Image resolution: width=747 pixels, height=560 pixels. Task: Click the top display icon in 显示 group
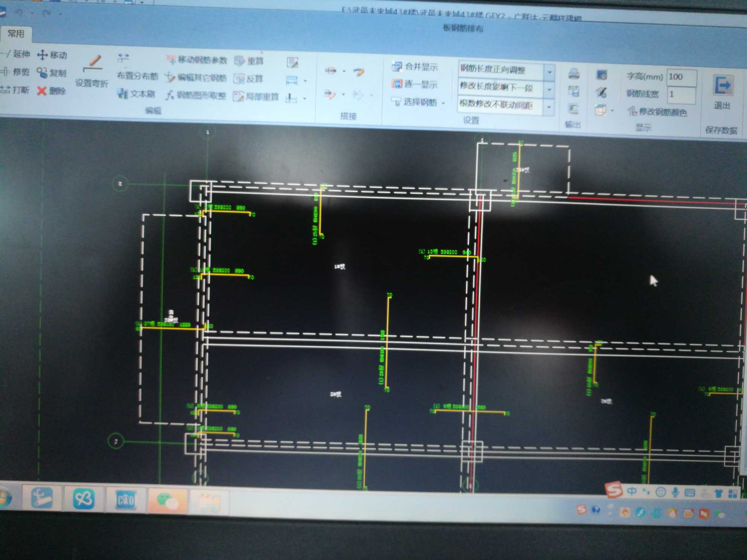point(602,75)
